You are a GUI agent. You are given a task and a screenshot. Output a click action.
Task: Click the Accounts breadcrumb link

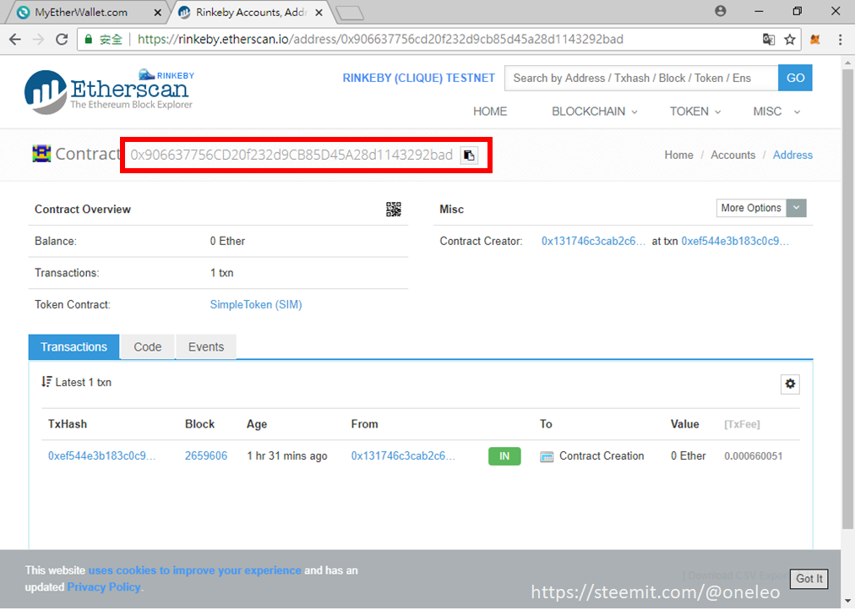(x=732, y=155)
